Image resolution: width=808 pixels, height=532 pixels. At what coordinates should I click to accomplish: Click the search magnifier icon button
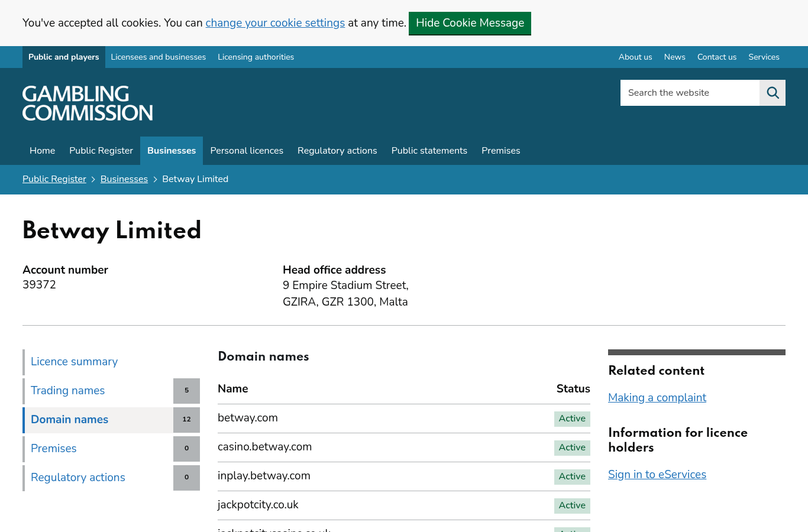coord(773,93)
